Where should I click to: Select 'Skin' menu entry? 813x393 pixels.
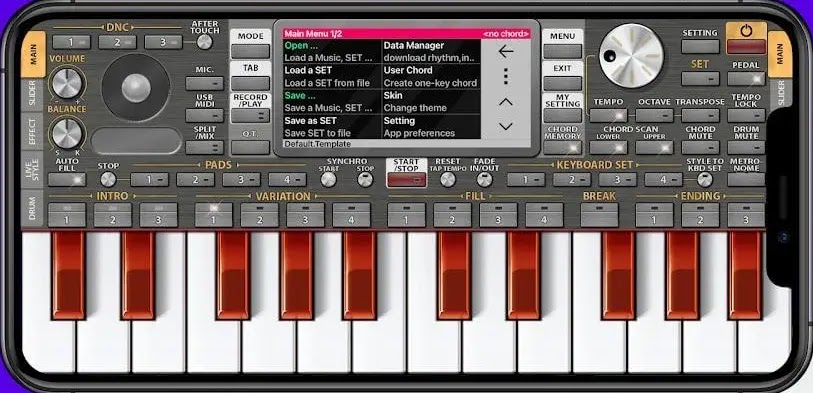[431, 102]
